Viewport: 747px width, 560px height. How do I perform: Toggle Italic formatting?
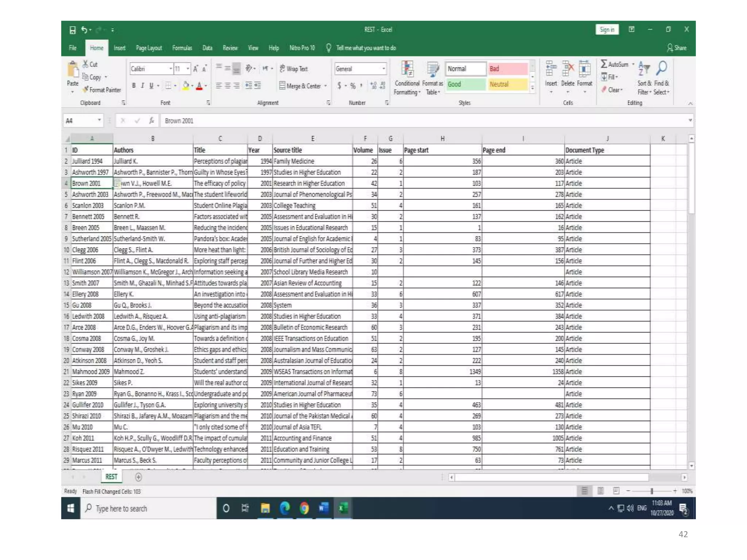pos(142,86)
